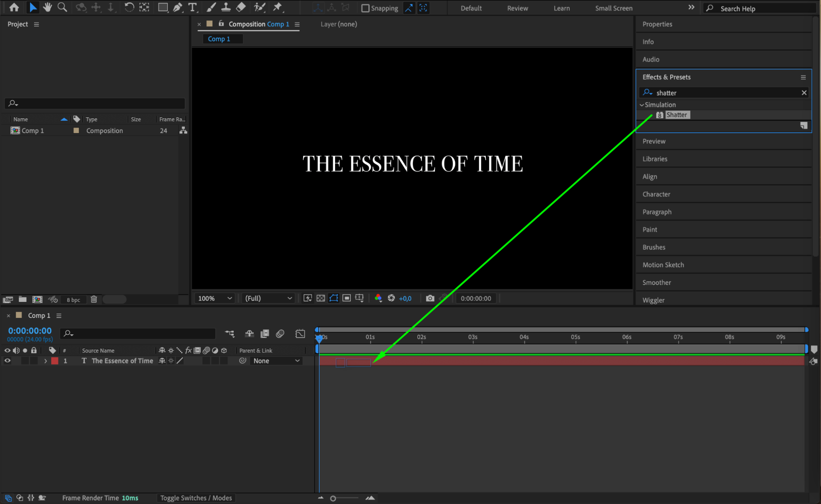This screenshot has height=504, width=821.
Task: Delete the selected project item with trash icon
Action: click(94, 299)
